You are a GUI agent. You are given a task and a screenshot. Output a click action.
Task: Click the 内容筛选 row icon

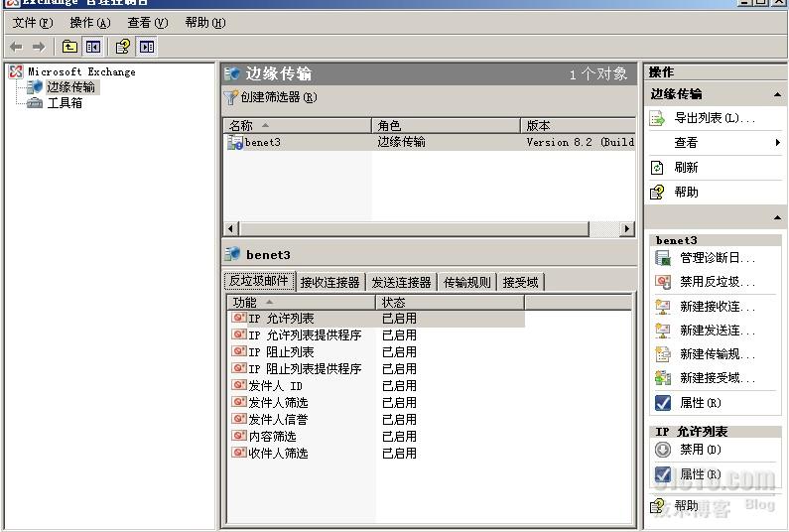click(x=239, y=436)
